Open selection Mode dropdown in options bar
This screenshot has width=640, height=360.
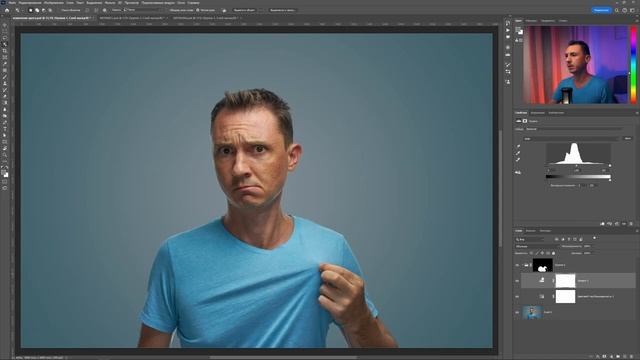pyautogui.click(x=143, y=10)
